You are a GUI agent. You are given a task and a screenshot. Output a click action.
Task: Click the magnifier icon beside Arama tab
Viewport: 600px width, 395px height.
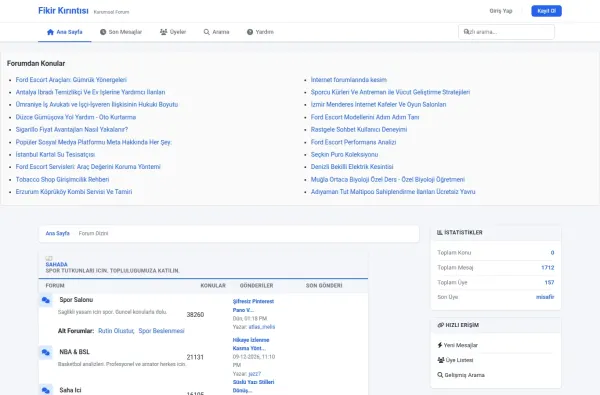point(207,32)
